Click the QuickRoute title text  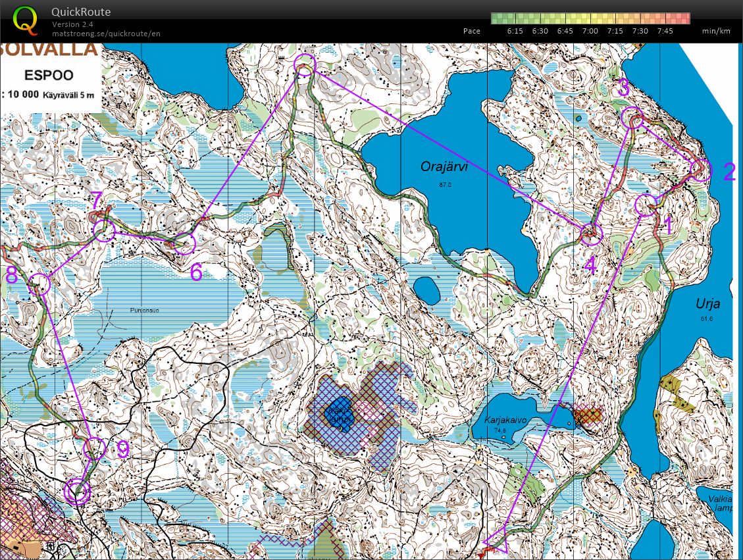[81, 12]
